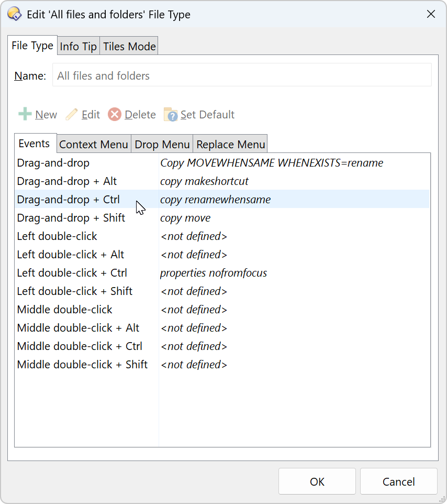Open the Tiles Mode tab

click(129, 46)
